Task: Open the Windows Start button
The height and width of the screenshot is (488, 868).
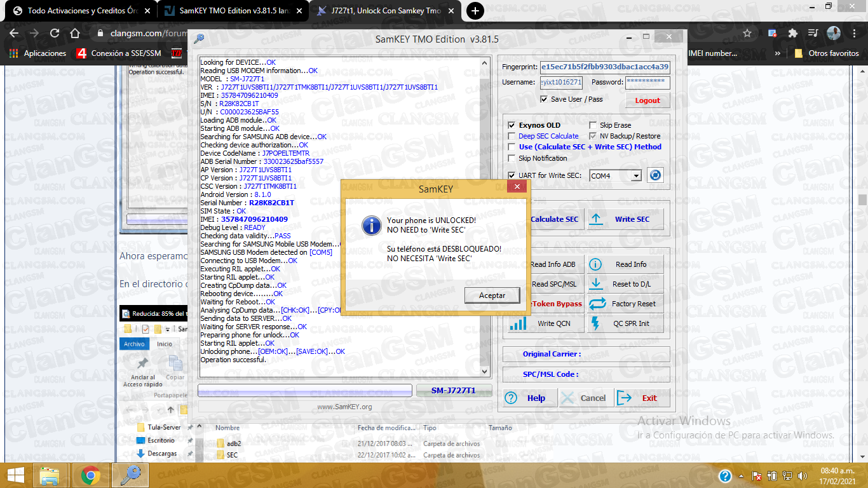Action: (16, 475)
